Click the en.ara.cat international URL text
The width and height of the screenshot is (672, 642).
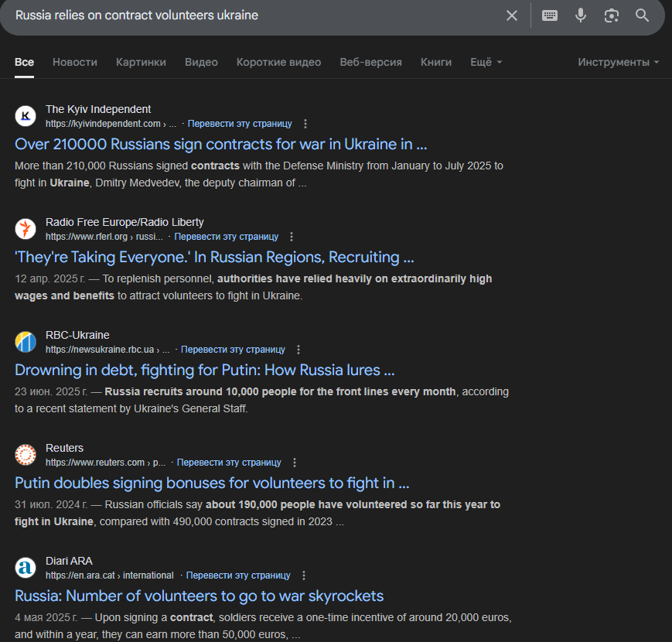tap(109, 575)
